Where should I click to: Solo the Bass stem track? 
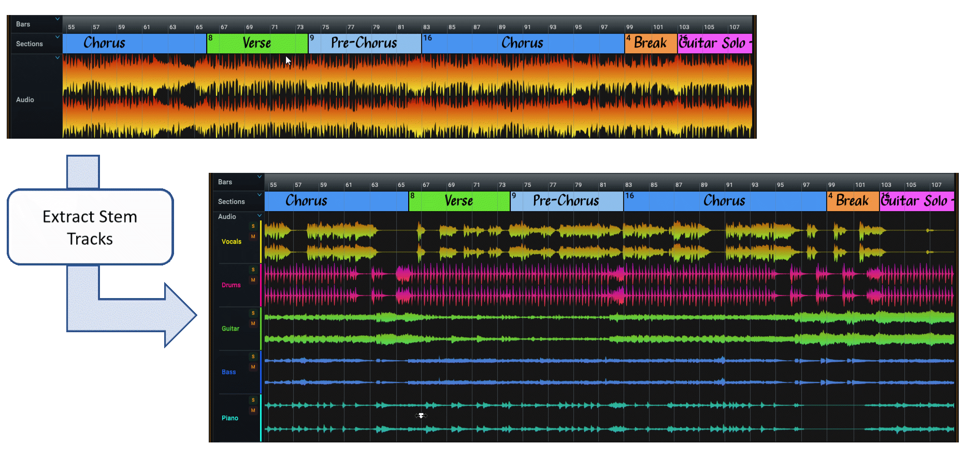click(253, 357)
